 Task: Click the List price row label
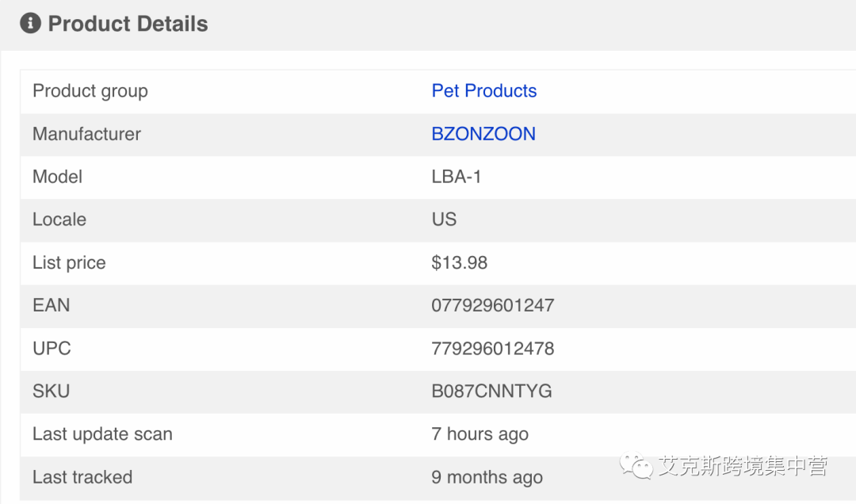point(69,262)
